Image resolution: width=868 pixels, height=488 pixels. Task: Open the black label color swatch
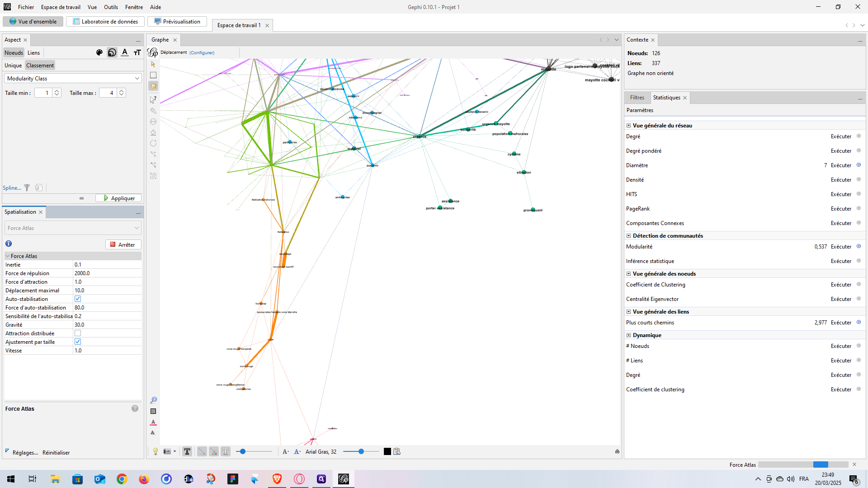387,451
